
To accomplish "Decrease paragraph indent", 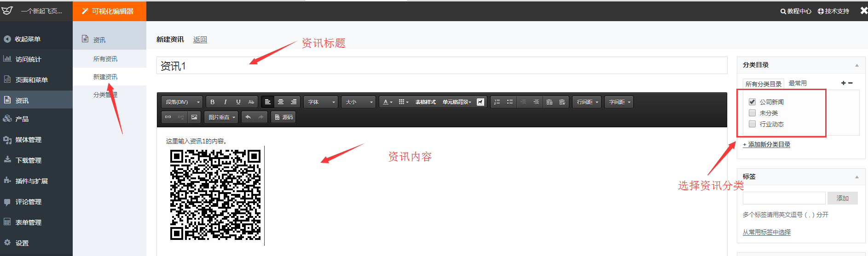I will click(523, 102).
